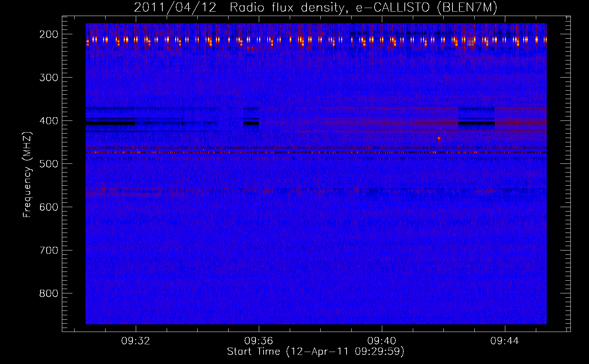Click the 09:40 time tick label

[x=382, y=341]
